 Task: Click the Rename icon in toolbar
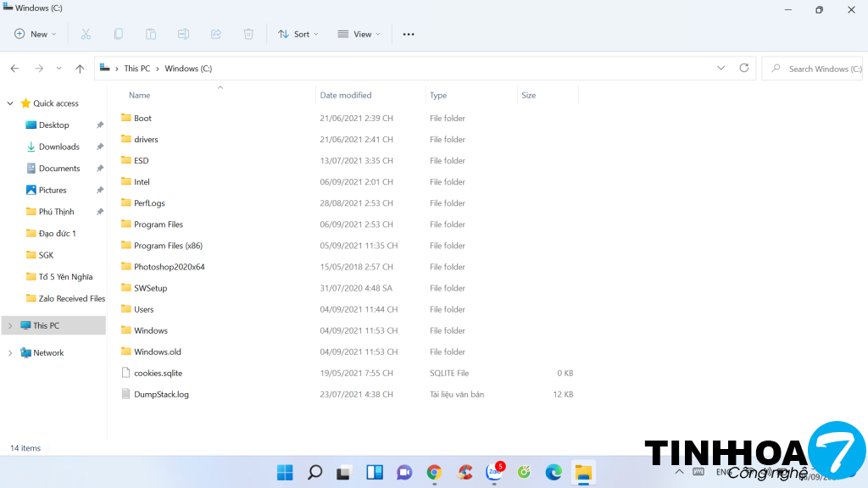(183, 34)
